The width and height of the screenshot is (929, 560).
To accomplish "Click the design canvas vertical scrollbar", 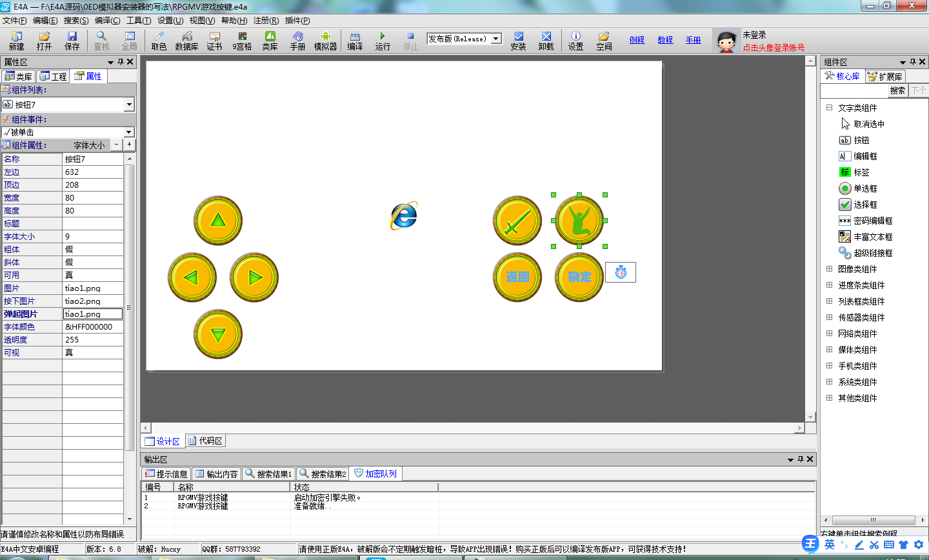I will (x=811, y=239).
